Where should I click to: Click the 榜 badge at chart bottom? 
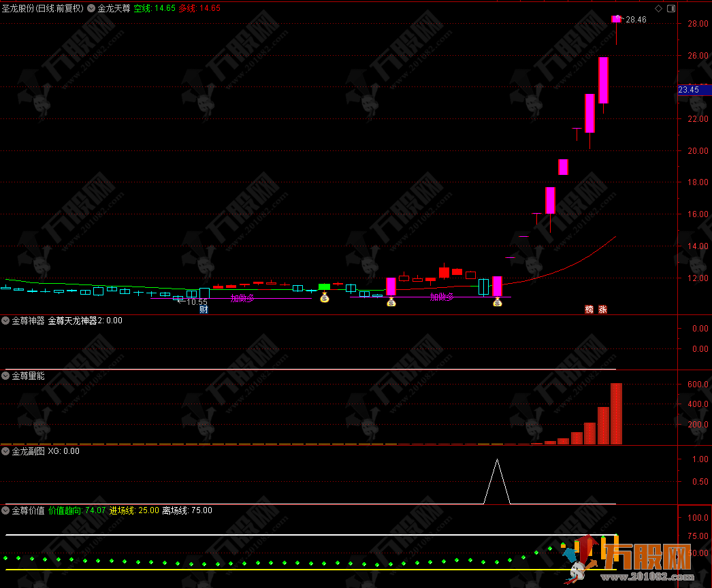589,310
